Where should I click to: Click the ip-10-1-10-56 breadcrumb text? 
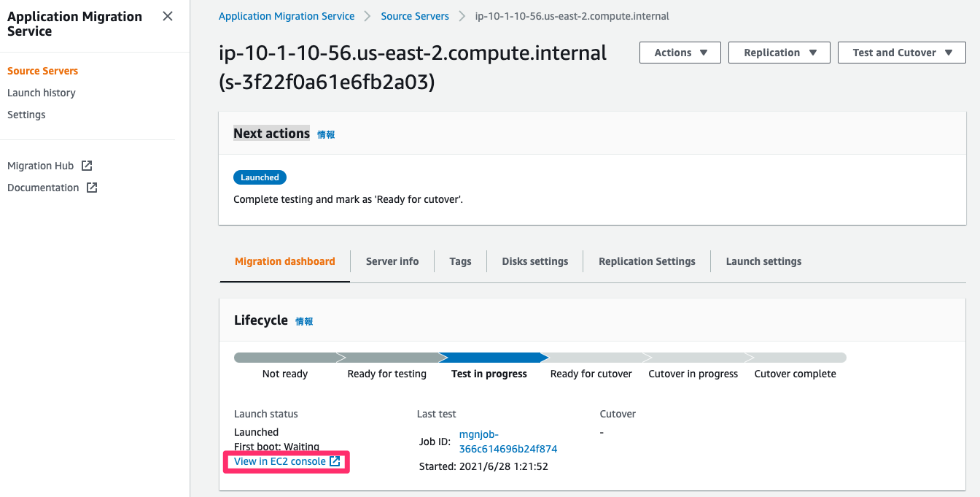572,16
